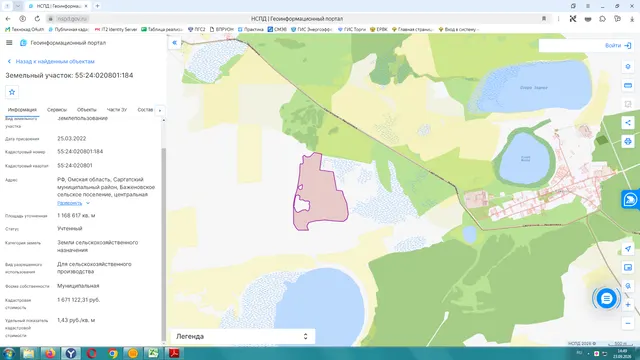
Task: Open the hamburger menu of the portal
Action: [9, 42]
